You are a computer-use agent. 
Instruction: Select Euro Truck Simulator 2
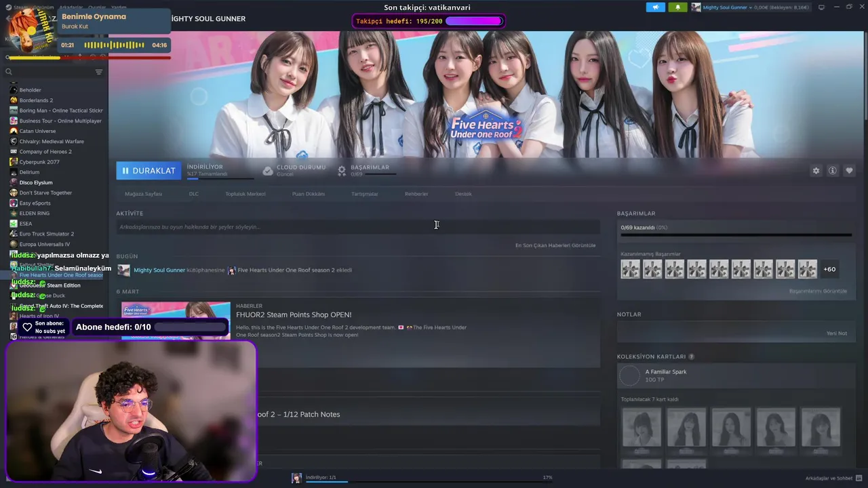tap(47, 234)
